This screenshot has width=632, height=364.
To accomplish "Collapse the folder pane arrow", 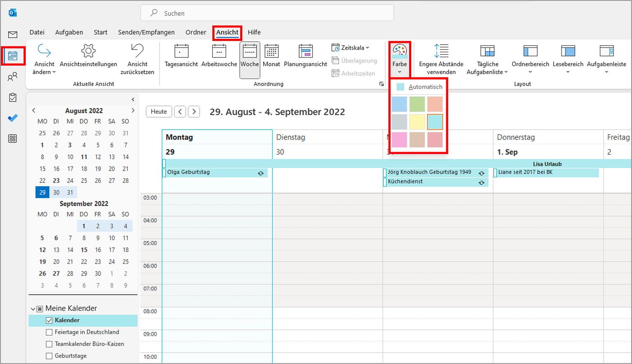I will tap(133, 99).
